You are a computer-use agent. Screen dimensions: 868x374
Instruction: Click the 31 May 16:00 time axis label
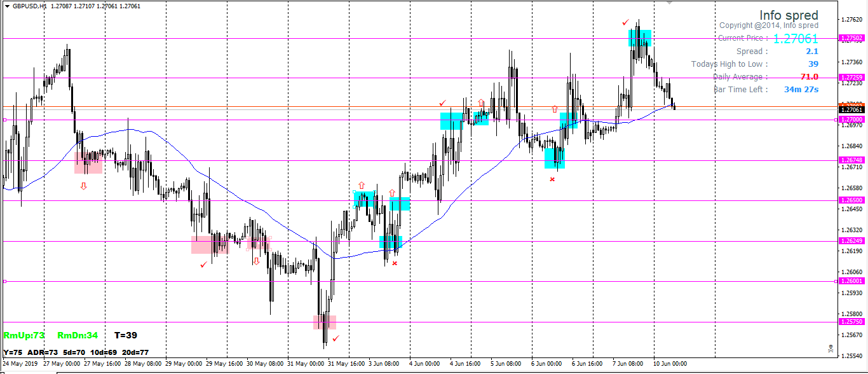point(346,364)
